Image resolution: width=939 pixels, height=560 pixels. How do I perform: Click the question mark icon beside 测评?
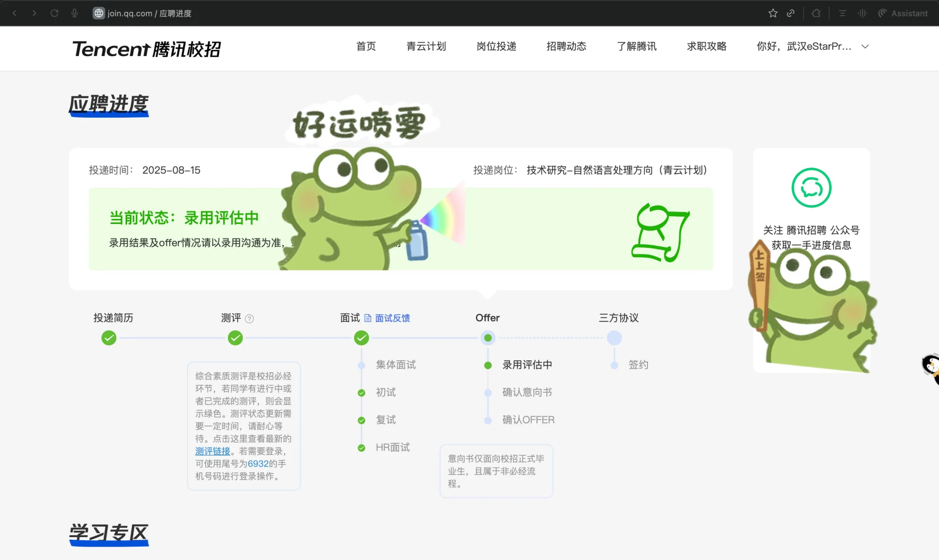[249, 318]
